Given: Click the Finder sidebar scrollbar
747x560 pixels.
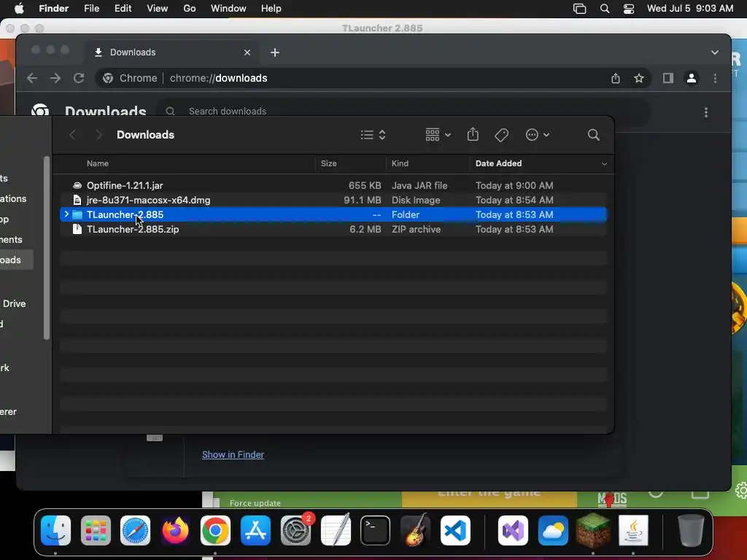Looking at the screenshot, I should point(46,248).
